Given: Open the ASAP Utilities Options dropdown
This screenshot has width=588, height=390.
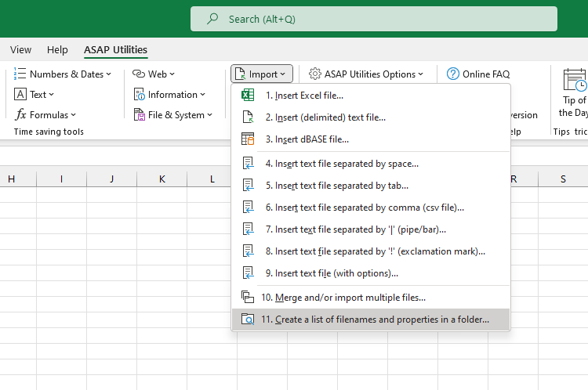Looking at the screenshot, I should [x=421, y=74].
